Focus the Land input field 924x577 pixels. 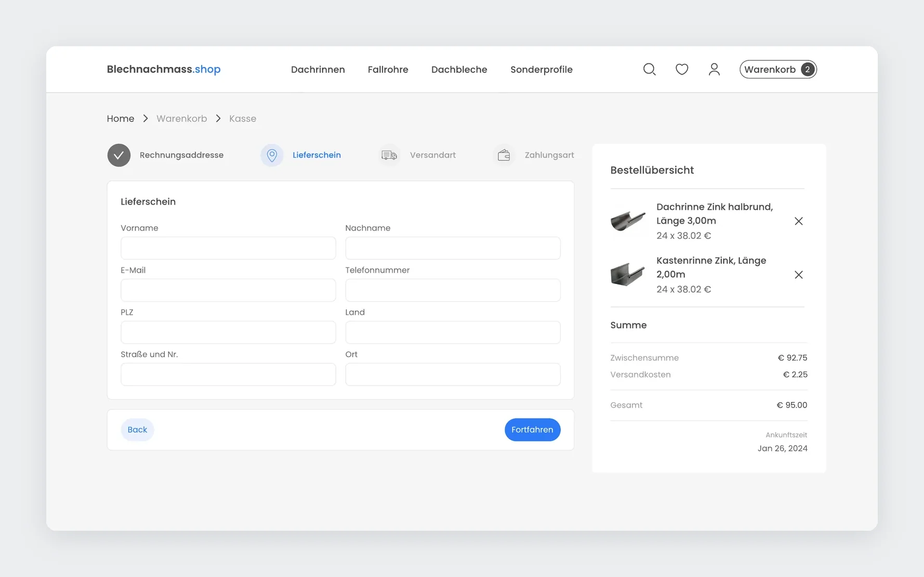point(453,332)
